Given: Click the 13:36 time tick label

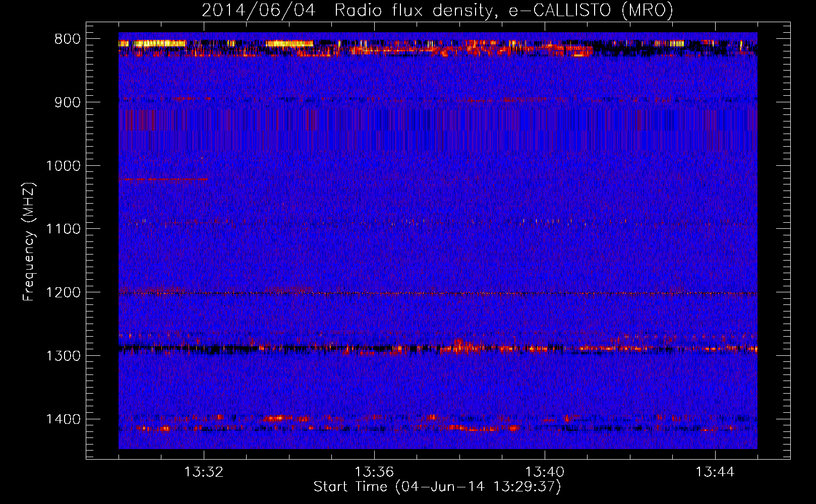Looking at the screenshot, I should point(374,472).
